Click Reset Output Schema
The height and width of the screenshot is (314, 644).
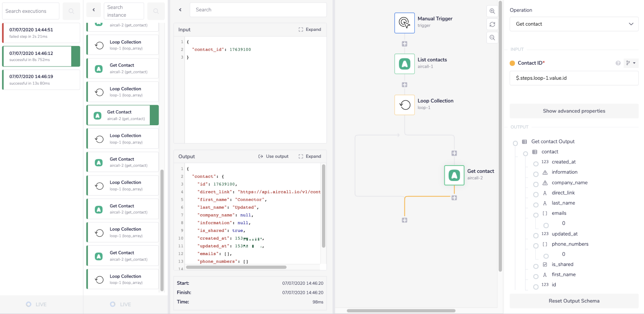pos(574,301)
